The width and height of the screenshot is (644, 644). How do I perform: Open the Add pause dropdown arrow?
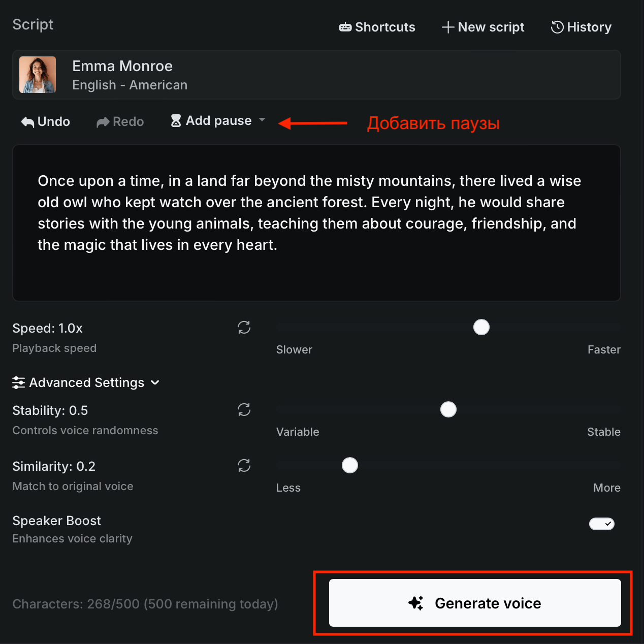[262, 120]
